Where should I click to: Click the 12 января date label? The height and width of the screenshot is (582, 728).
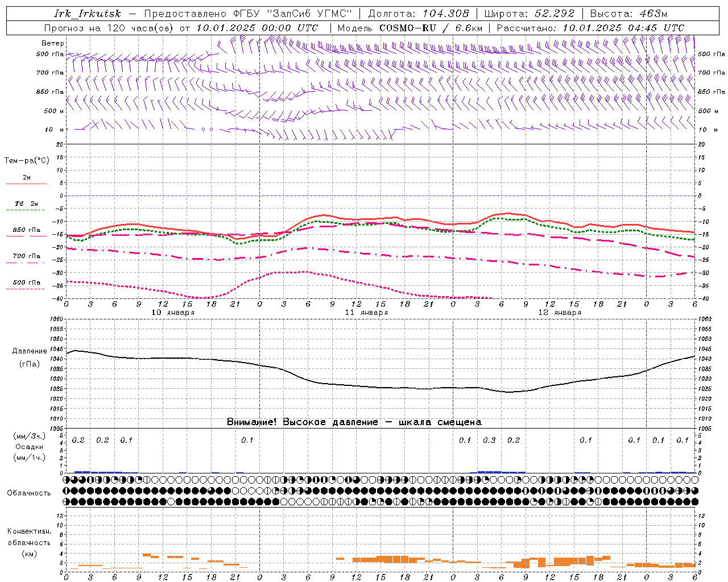coord(560,313)
